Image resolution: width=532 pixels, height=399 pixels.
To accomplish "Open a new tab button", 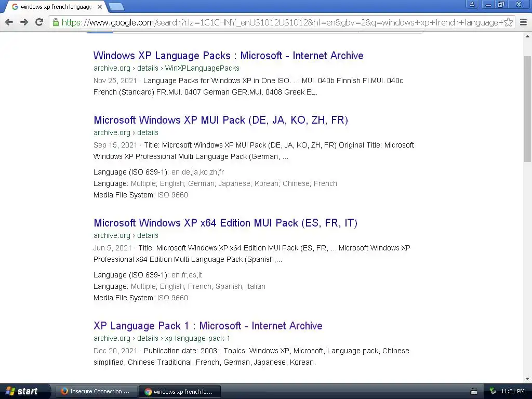I will [116, 7].
